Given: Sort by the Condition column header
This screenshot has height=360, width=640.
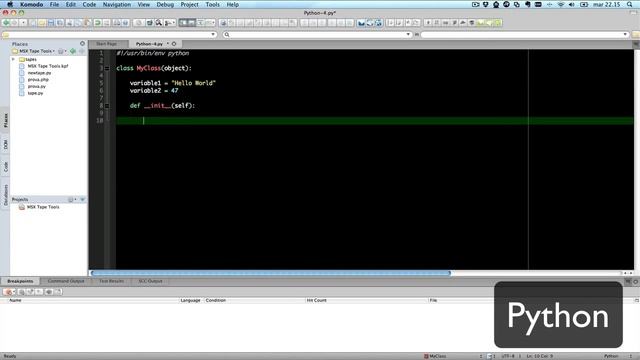Looking at the screenshot, I should (x=216, y=300).
